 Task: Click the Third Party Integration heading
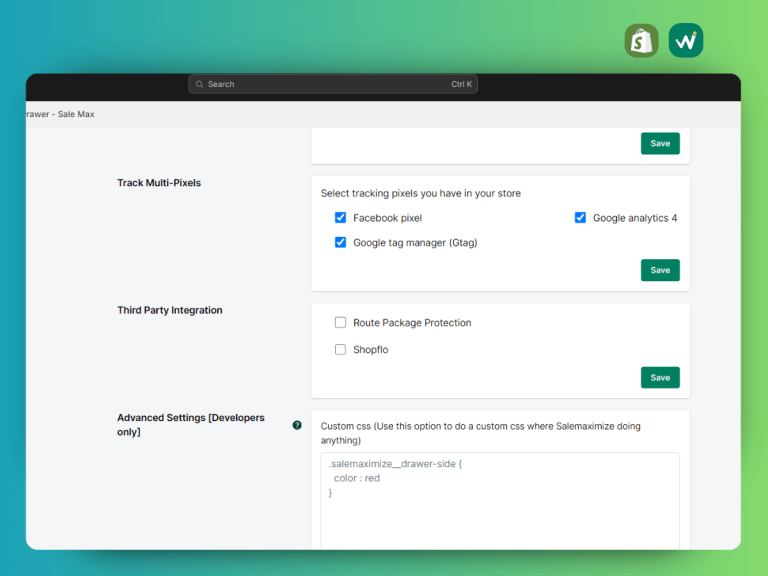pos(169,310)
